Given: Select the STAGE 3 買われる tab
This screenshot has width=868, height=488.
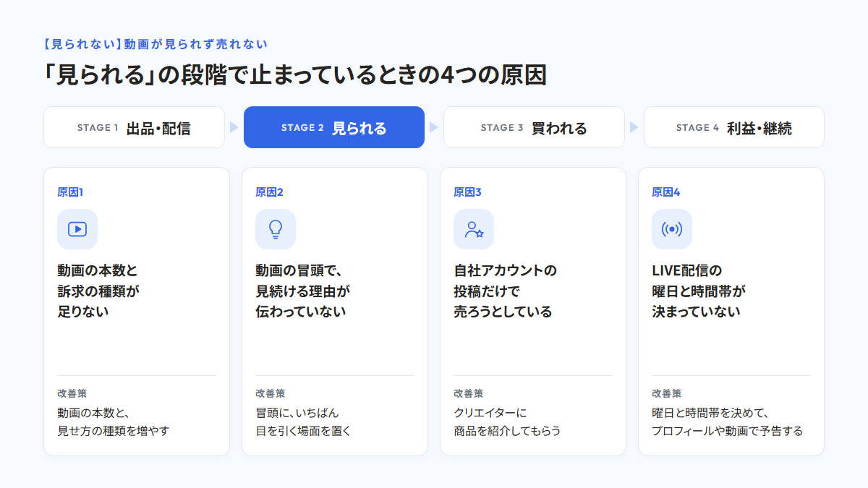Looking at the screenshot, I should click(x=534, y=127).
